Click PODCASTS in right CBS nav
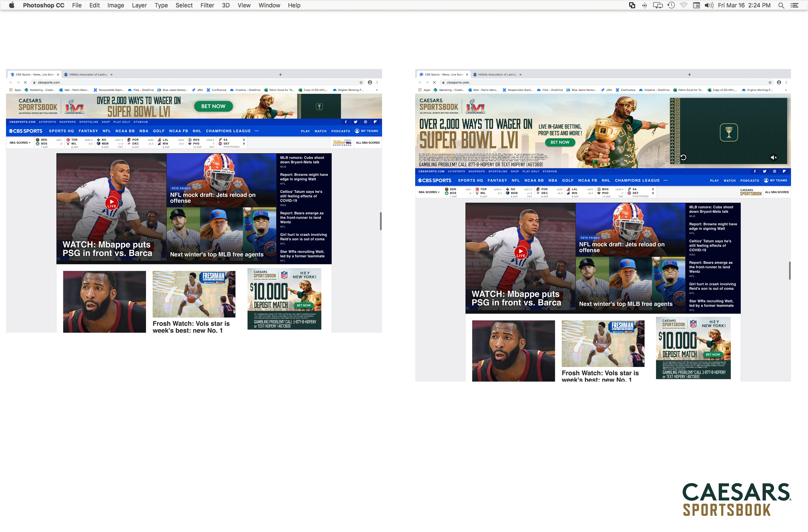Viewport: 808px width, 532px height. tap(750, 181)
